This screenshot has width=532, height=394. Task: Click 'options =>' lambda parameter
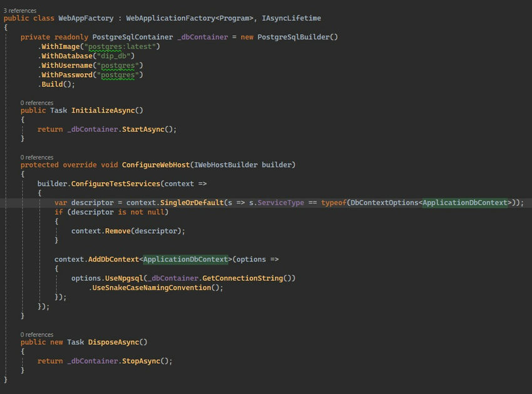[257, 260]
